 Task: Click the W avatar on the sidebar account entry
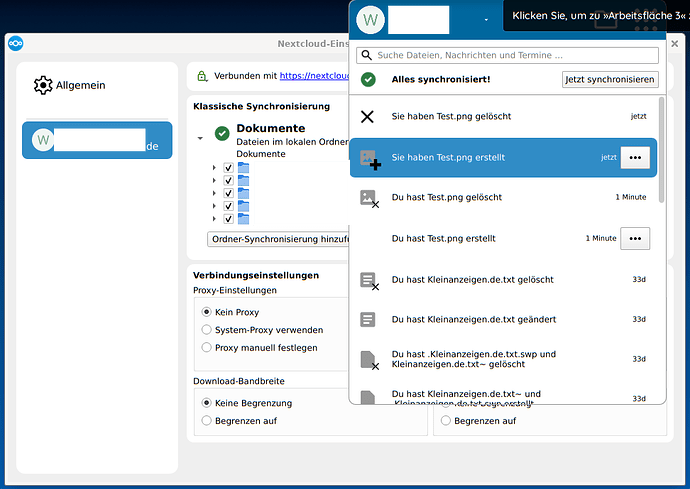43,140
